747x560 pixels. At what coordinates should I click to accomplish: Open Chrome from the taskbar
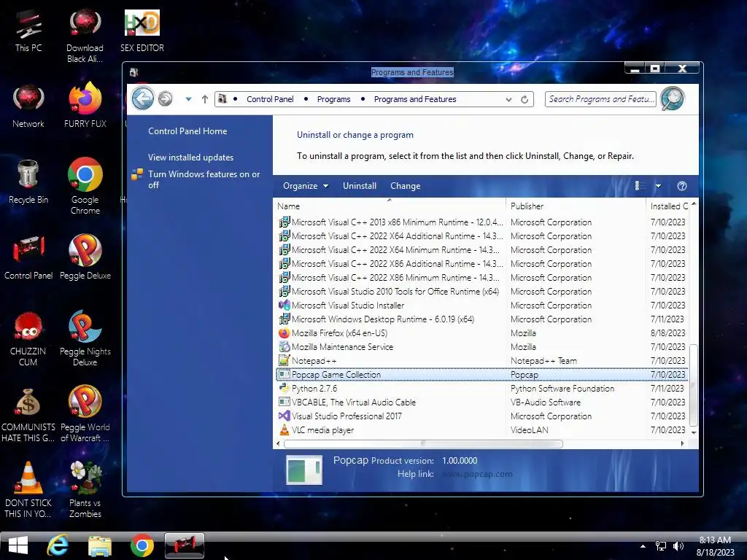click(142, 545)
